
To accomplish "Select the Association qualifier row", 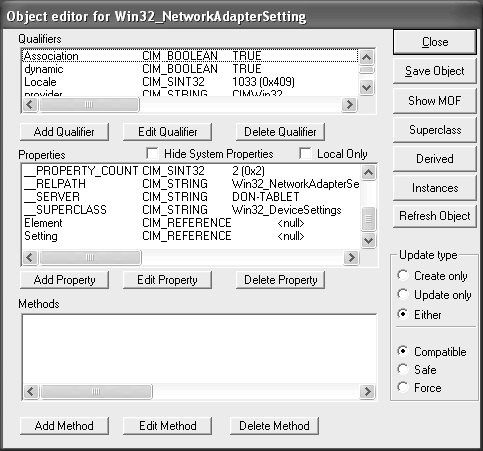I will pyautogui.click(x=190, y=56).
